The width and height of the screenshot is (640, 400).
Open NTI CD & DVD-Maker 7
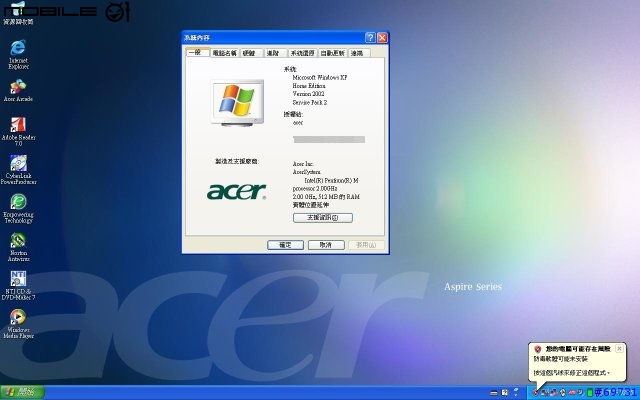[18, 285]
